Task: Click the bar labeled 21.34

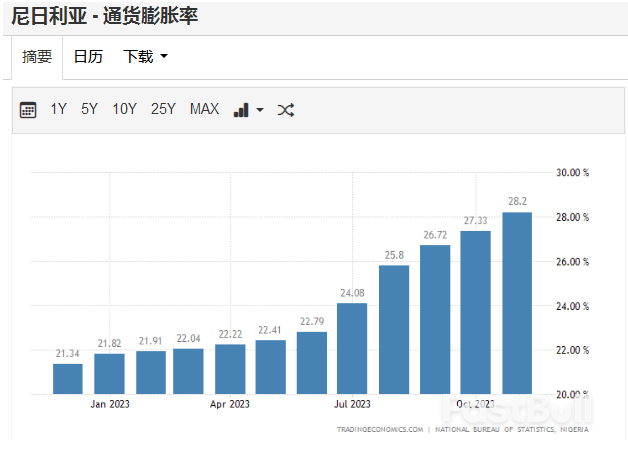Action: (68, 379)
